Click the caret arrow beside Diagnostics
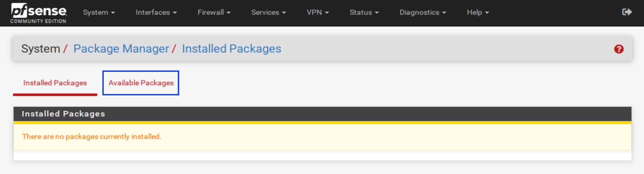644x174 pixels. pos(444,13)
